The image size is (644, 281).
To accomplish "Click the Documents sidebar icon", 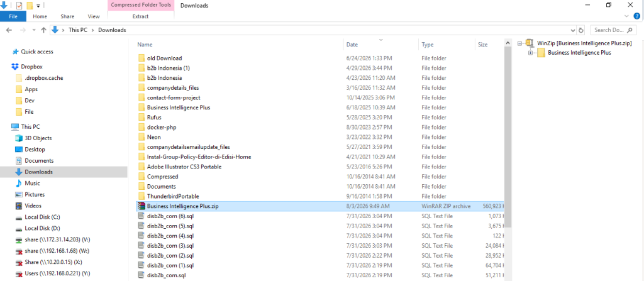I will [18, 161].
